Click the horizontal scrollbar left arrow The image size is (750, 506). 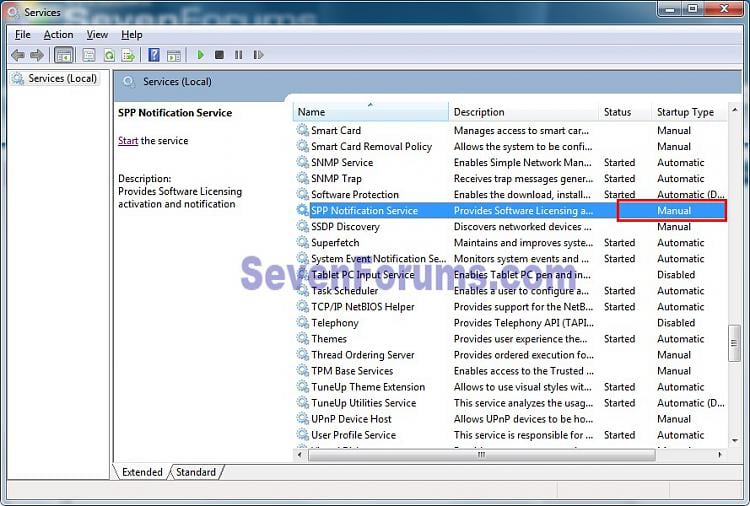point(300,455)
